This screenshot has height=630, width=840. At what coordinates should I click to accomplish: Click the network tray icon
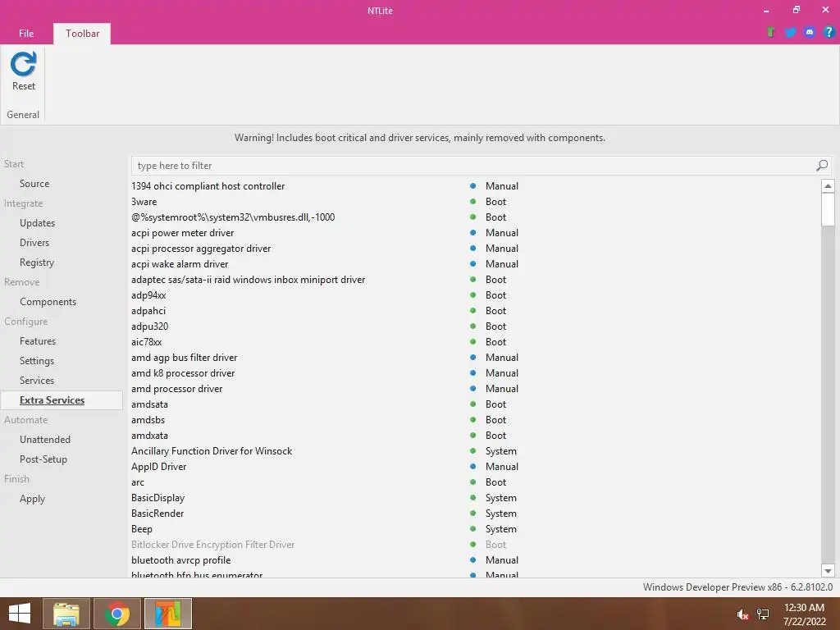pos(763,614)
